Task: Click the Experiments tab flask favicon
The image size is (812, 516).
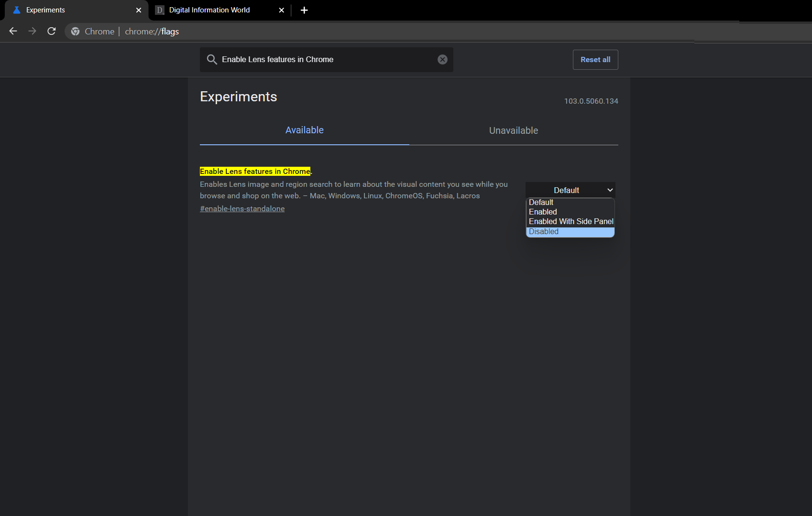Action: tap(17, 10)
